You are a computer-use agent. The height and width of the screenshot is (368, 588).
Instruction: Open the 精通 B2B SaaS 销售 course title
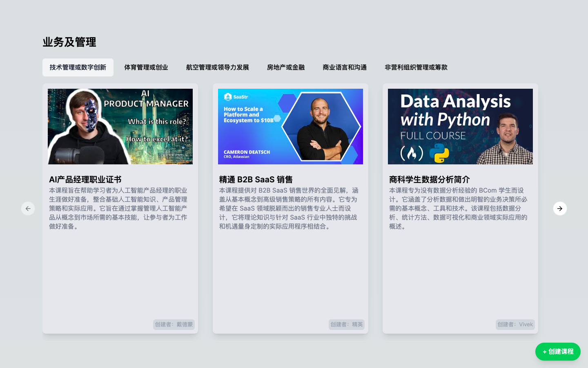pos(256,180)
